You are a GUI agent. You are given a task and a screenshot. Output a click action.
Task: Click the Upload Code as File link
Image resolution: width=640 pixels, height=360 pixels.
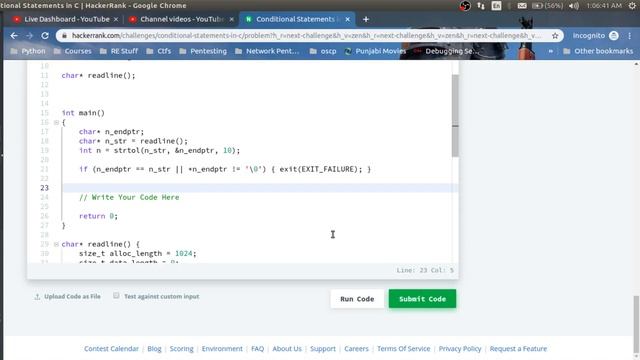tap(67, 296)
